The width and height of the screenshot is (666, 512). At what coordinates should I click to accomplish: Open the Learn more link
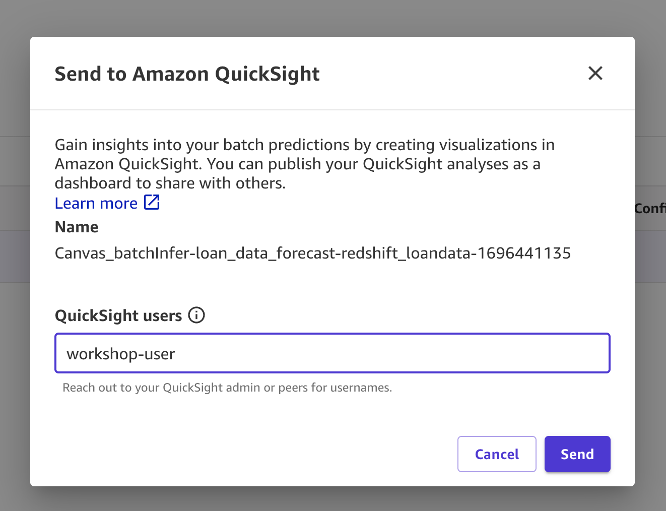click(x=96, y=203)
